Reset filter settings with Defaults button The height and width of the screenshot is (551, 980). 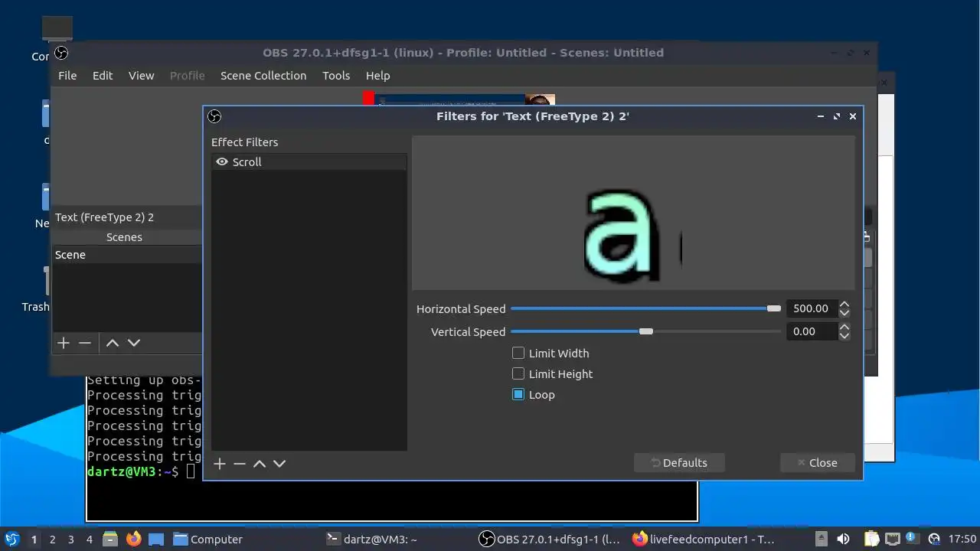click(x=679, y=463)
